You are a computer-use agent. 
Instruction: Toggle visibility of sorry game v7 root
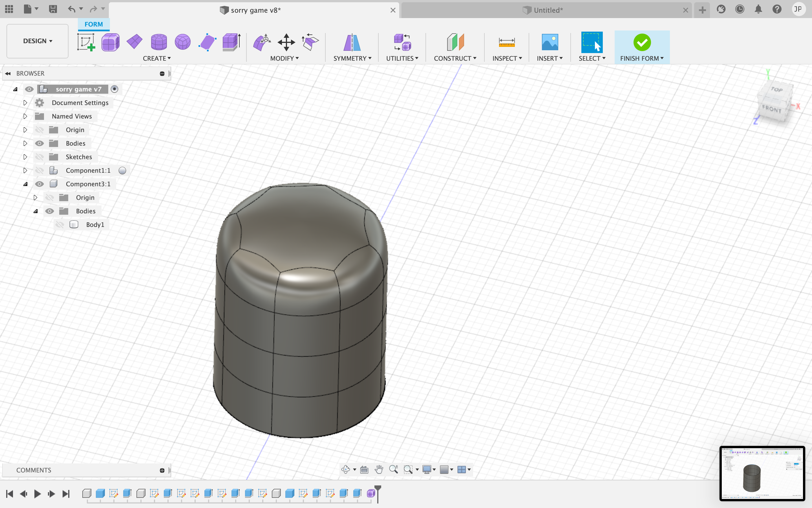click(29, 89)
